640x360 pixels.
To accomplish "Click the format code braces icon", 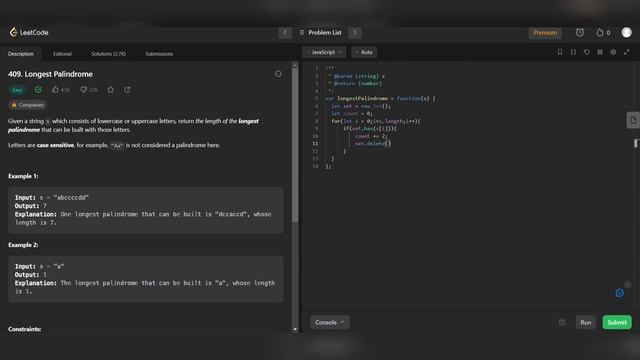I will [573, 52].
